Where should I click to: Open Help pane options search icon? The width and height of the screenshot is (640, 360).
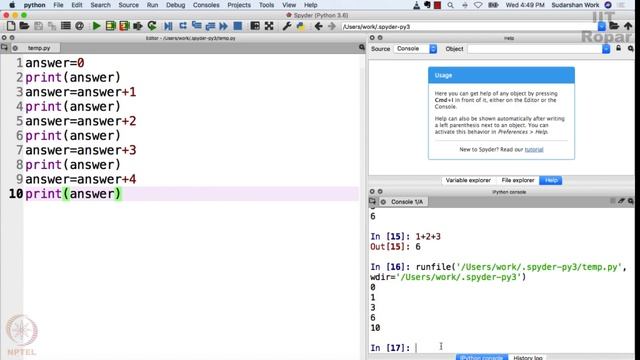click(x=631, y=49)
